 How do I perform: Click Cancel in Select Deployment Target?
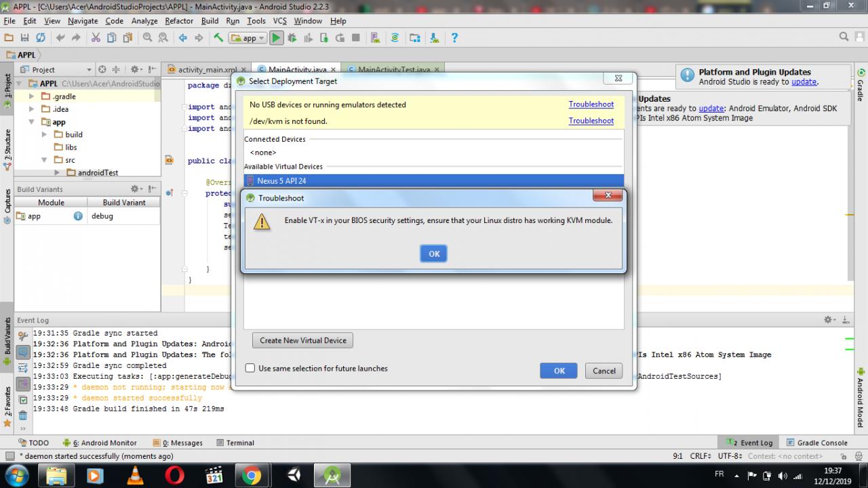click(604, 371)
